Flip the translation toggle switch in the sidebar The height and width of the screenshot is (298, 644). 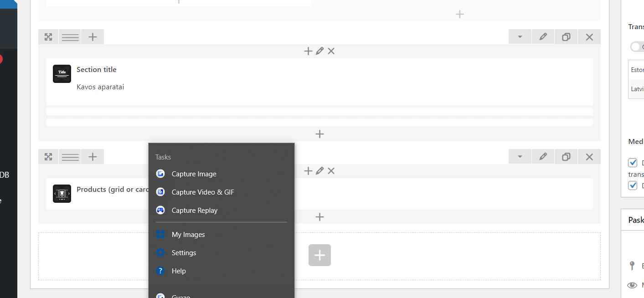point(637,47)
